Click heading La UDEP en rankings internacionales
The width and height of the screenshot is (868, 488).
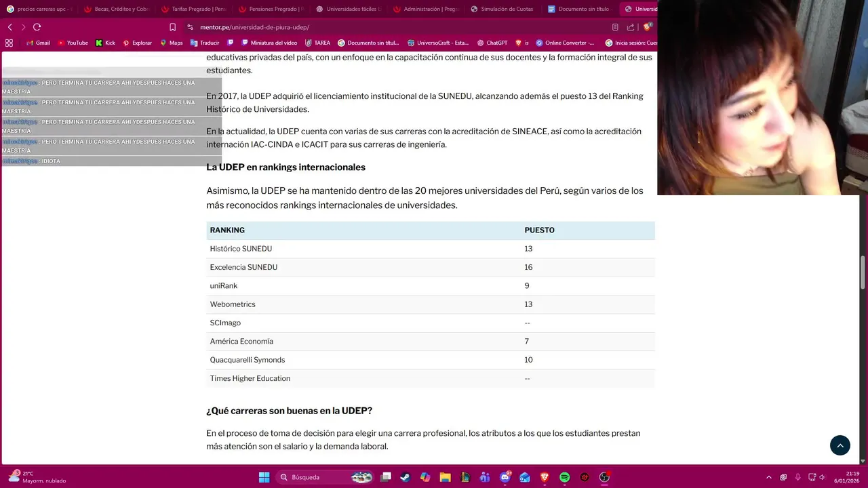(x=285, y=167)
